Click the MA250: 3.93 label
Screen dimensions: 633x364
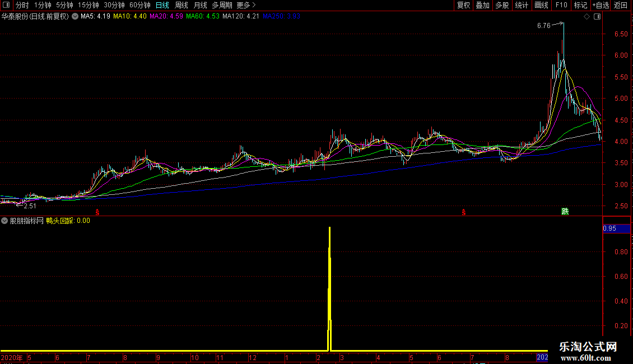pyautogui.click(x=281, y=16)
